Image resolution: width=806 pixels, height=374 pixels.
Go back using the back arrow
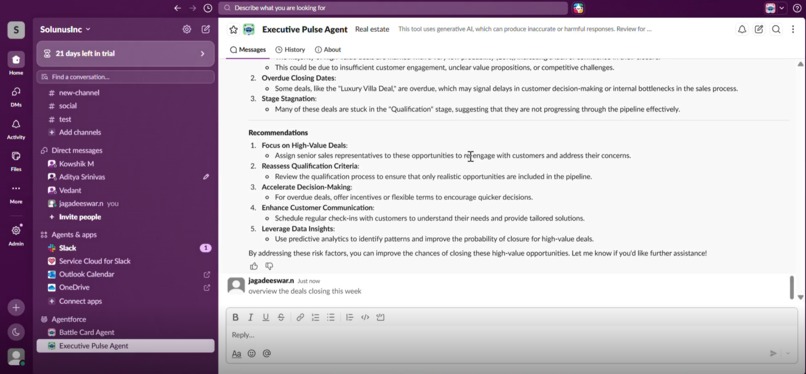177,8
